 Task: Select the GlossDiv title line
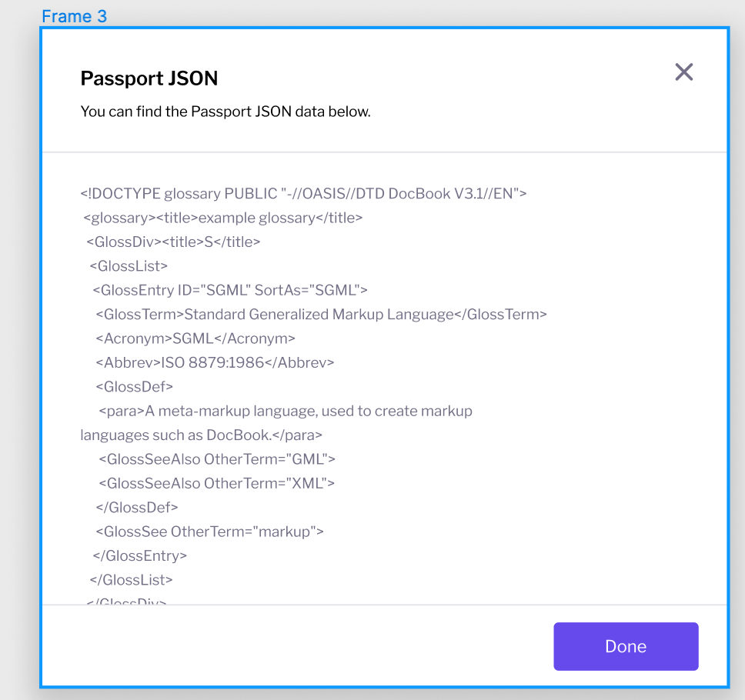click(x=172, y=242)
